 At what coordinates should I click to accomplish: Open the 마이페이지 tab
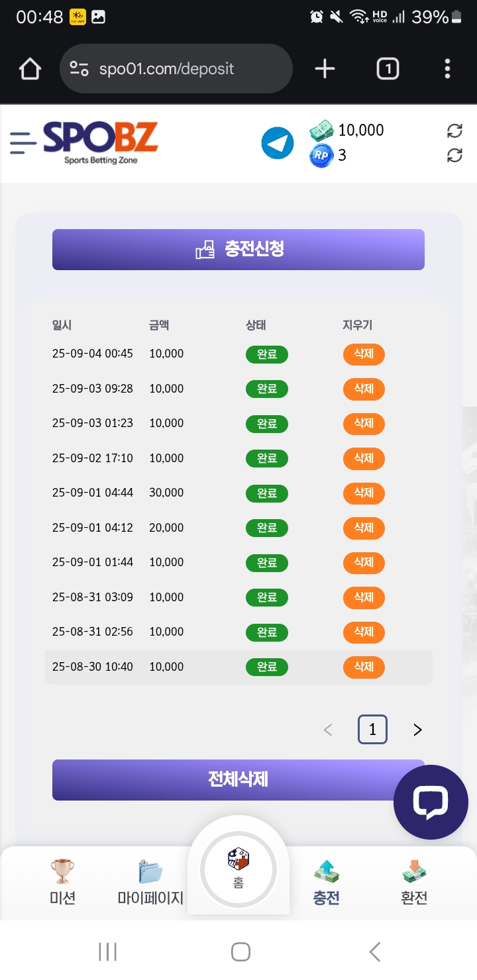[x=150, y=882]
